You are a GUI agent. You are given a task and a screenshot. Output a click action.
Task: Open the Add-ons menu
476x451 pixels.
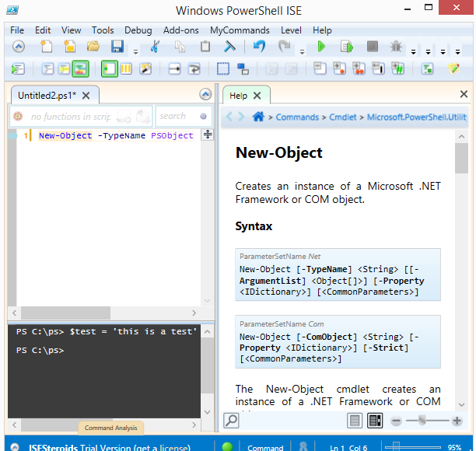tap(181, 30)
